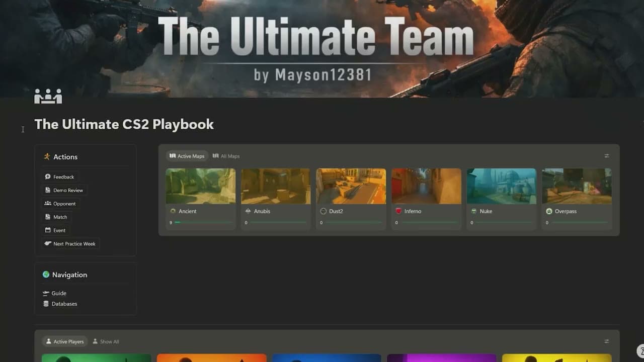Create a new Opponent entry
644x362 pixels.
coord(60,204)
